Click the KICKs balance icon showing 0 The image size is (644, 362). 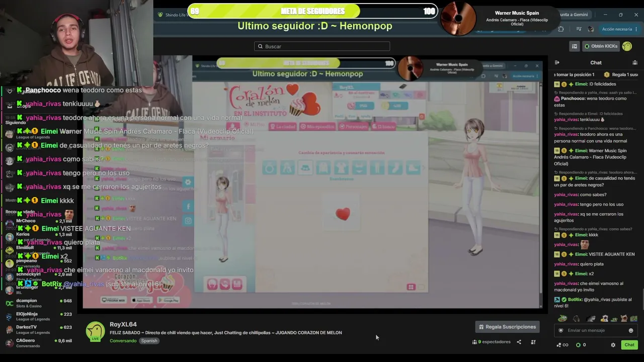[581, 345]
